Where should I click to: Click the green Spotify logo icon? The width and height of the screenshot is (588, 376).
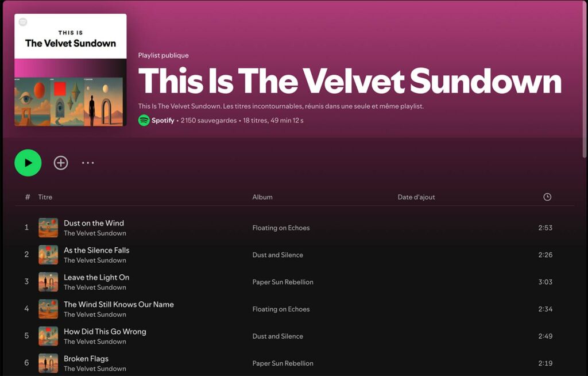[144, 120]
